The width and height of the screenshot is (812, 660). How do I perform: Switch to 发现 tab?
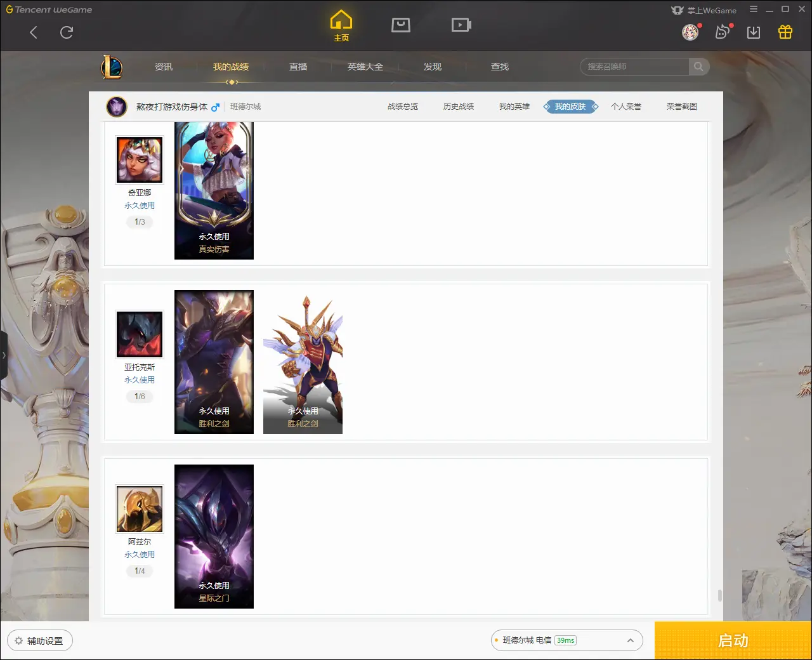point(433,67)
